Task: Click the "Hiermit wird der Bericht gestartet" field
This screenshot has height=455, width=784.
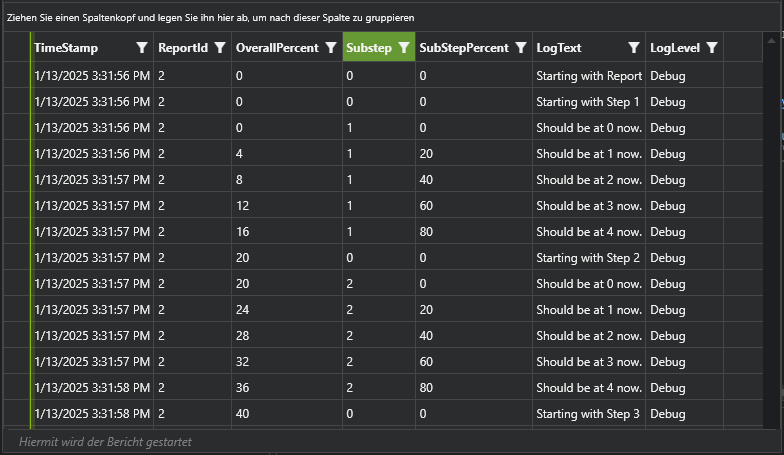Action: 105,441
